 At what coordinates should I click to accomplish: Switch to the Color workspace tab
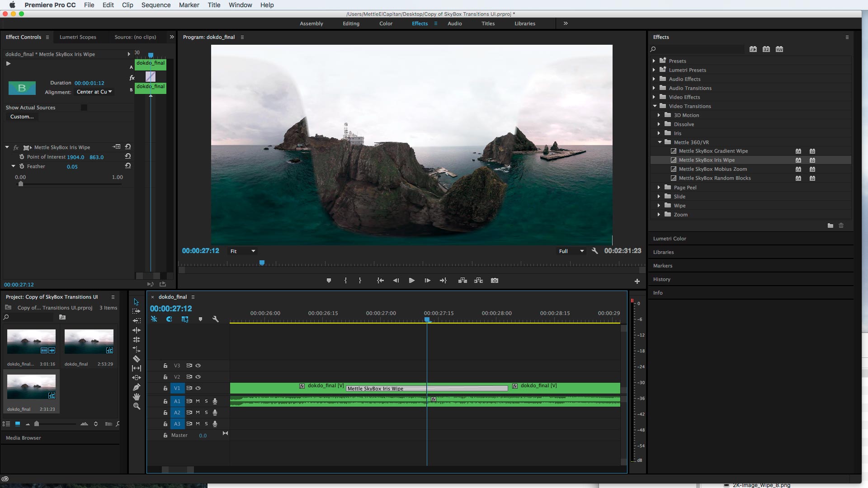386,23
